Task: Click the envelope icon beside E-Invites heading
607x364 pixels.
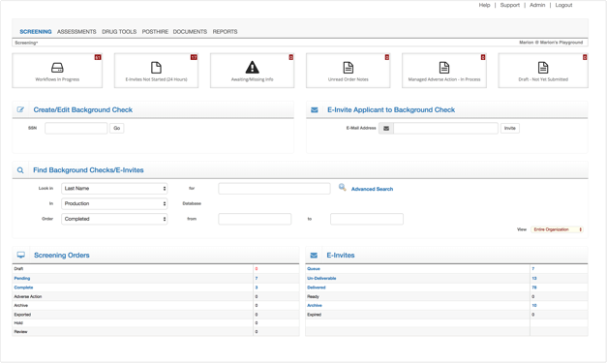Action: (x=314, y=256)
